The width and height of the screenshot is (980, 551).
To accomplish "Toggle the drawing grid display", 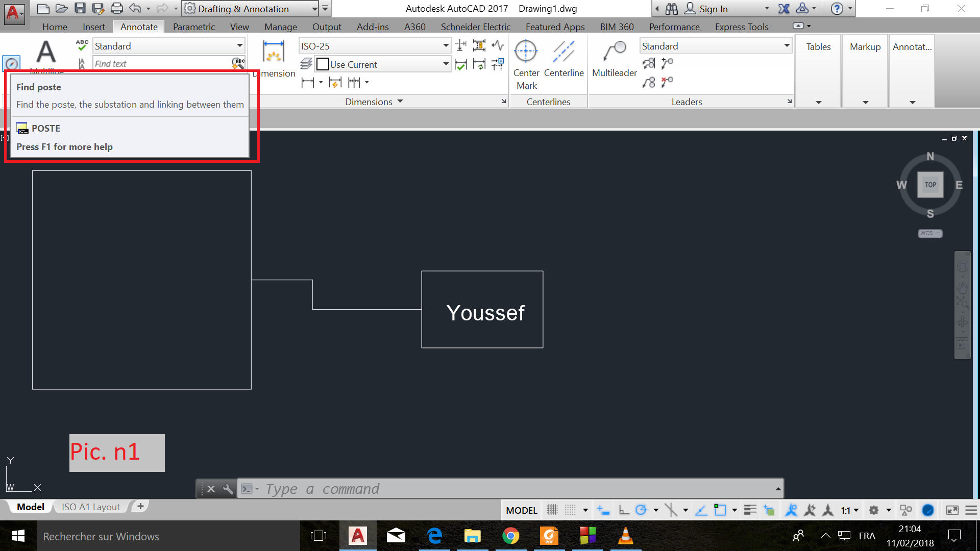I will (x=552, y=510).
